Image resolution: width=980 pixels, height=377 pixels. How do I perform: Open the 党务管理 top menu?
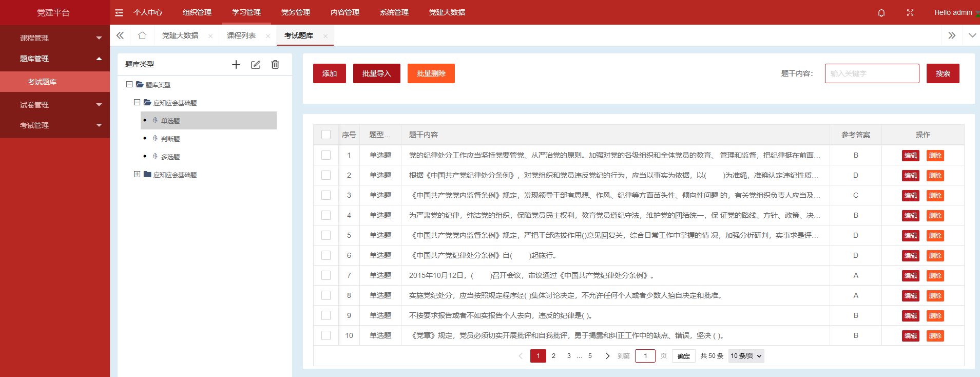[x=296, y=12]
